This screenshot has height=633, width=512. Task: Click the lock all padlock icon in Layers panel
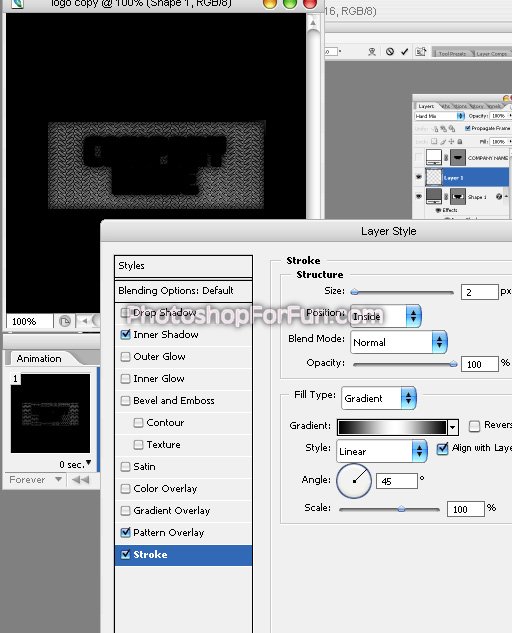click(x=460, y=142)
